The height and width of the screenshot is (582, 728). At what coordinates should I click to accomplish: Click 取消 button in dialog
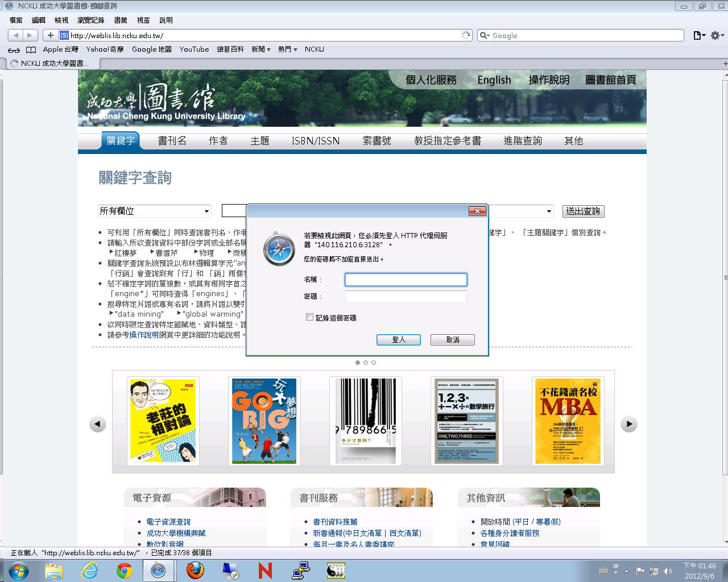click(453, 339)
